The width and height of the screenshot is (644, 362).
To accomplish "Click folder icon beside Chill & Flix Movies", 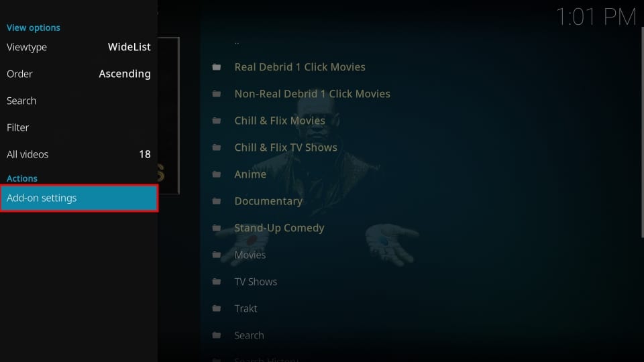I will tap(217, 121).
